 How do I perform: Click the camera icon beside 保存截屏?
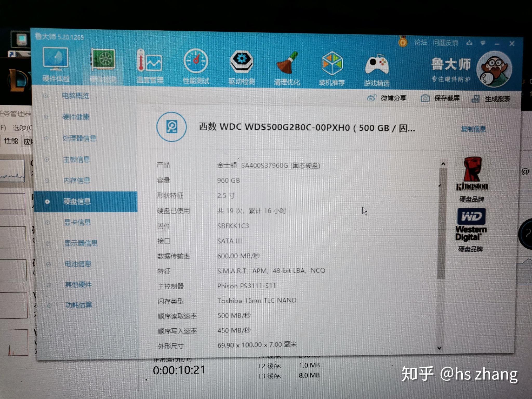point(425,98)
